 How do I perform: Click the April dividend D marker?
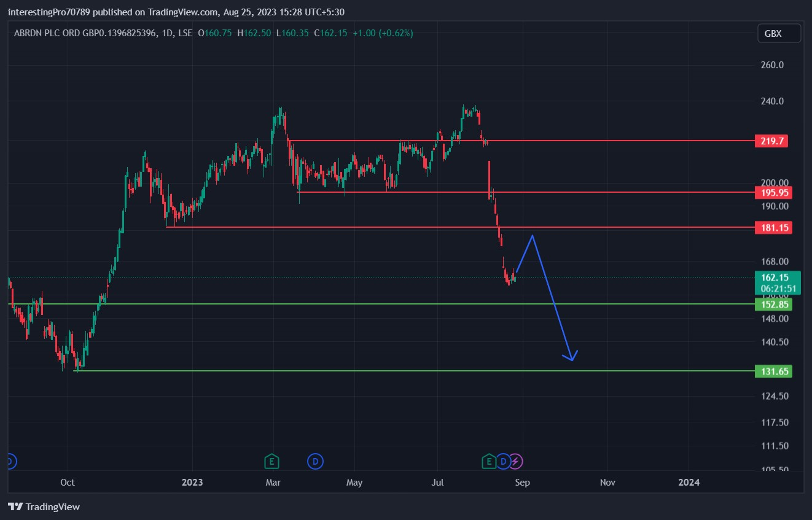(x=315, y=461)
